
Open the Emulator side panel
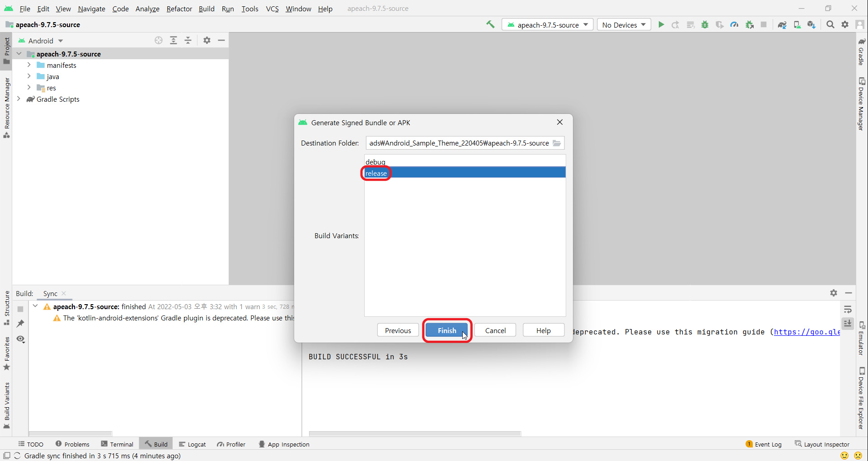862,339
